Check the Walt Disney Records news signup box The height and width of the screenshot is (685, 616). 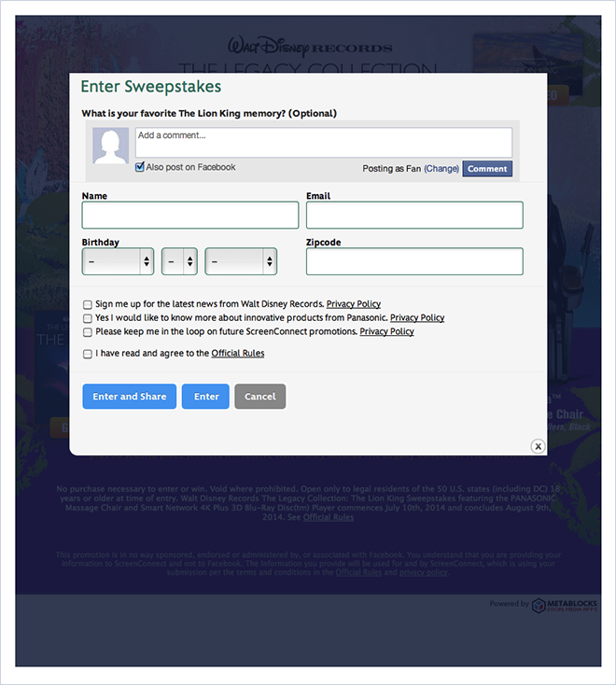[88, 304]
